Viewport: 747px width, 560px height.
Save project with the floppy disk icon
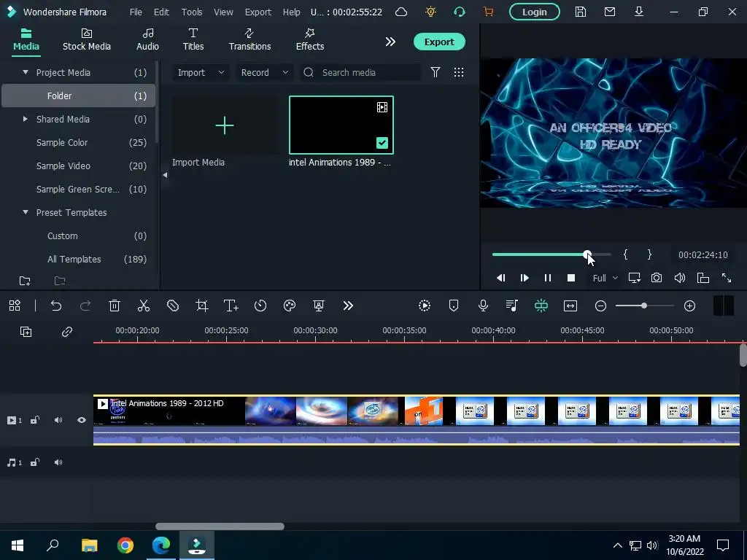point(580,12)
